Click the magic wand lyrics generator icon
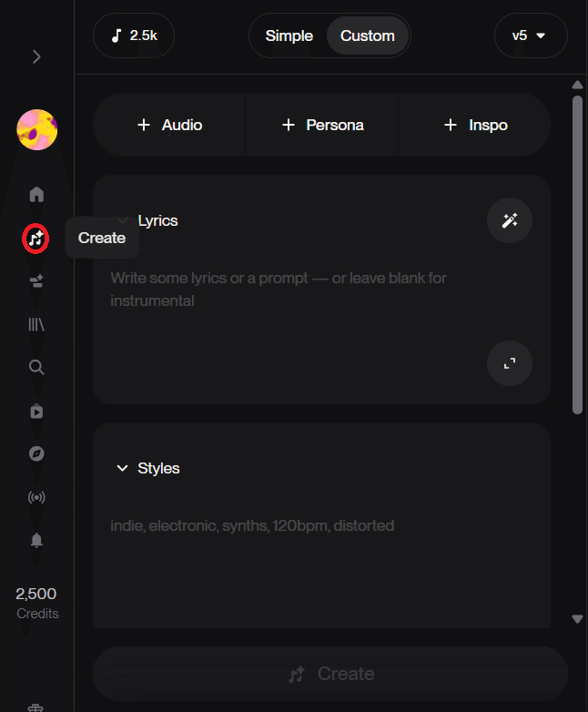588x712 pixels. [x=510, y=220]
